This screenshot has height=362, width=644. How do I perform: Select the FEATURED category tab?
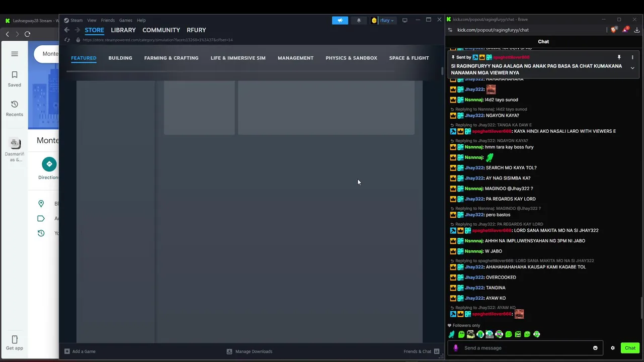[84, 58]
